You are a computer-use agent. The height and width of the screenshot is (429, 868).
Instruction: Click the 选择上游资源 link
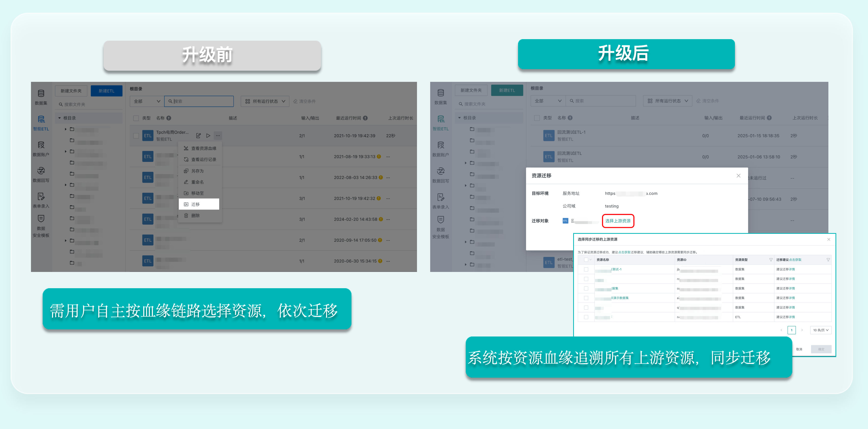click(x=618, y=221)
